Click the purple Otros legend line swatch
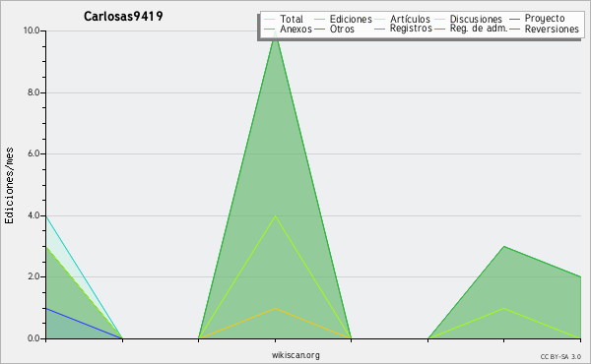 [x=319, y=29]
